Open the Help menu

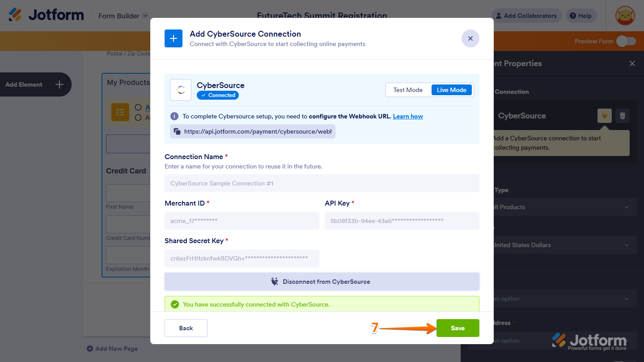click(x=581, y=16)
